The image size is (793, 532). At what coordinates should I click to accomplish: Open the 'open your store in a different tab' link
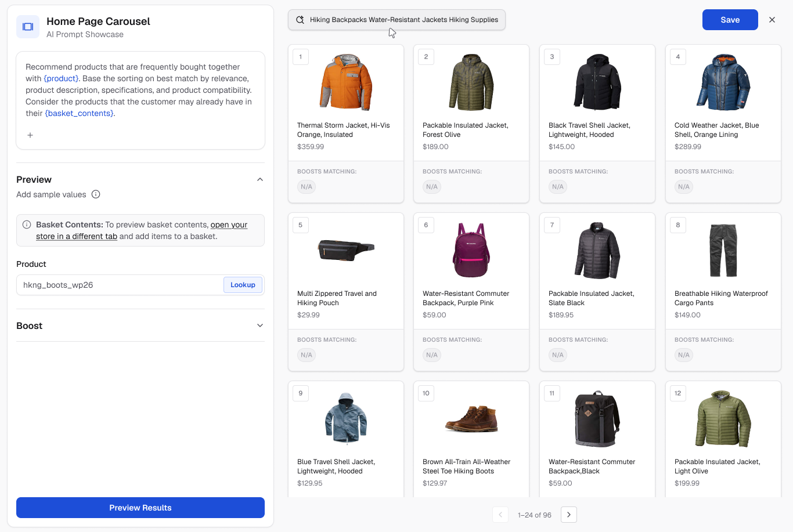pyautogui.click(x=142, y=230)
